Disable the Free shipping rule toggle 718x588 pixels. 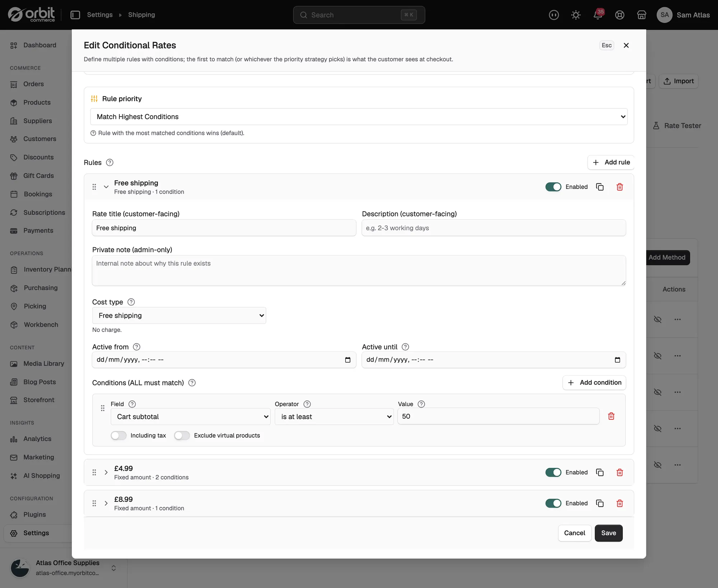tap(553, 187)
